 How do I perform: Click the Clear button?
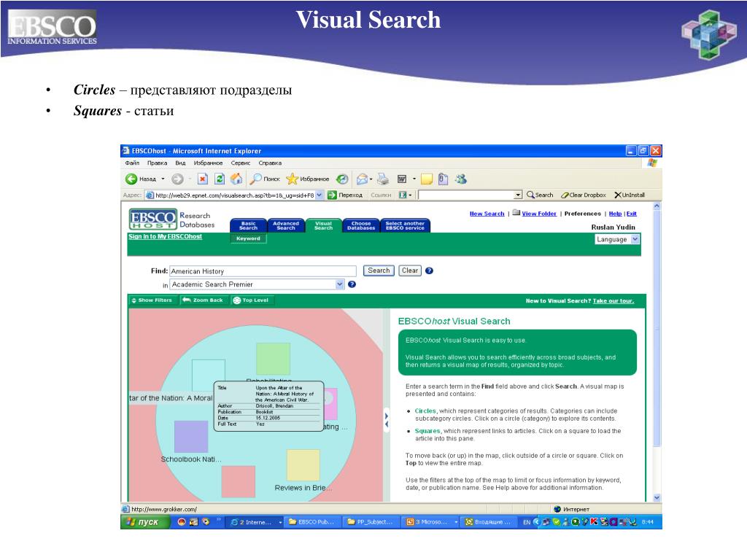(410, 271)
